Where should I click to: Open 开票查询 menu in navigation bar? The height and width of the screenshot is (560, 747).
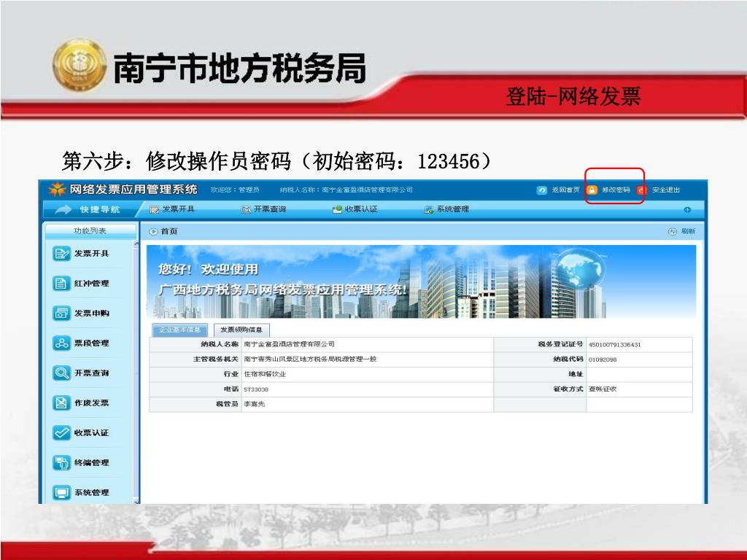coord(270,209)
